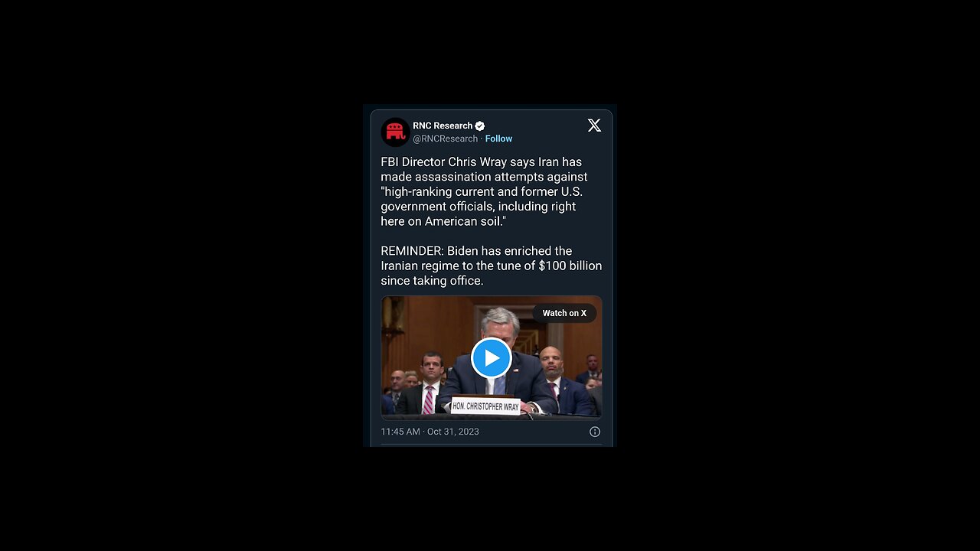
Task: Play the Christopher Wray video
Action: (492, 357)
